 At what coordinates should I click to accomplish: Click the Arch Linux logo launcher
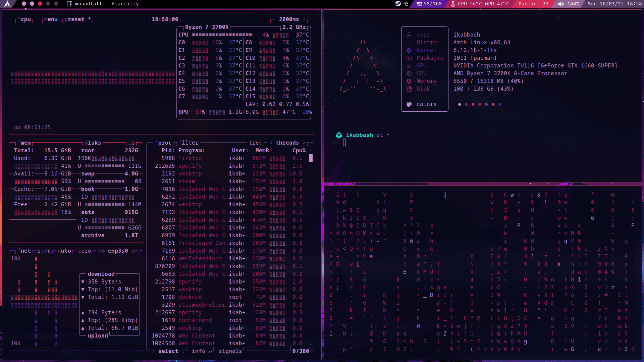click(7, 4)
